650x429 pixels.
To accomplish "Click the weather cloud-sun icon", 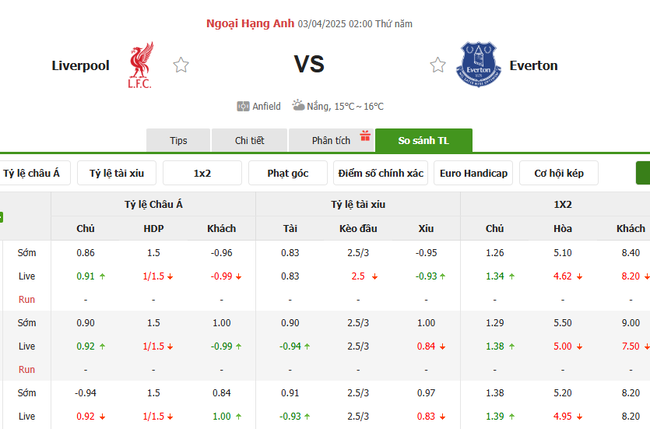I will pos(299,105).
